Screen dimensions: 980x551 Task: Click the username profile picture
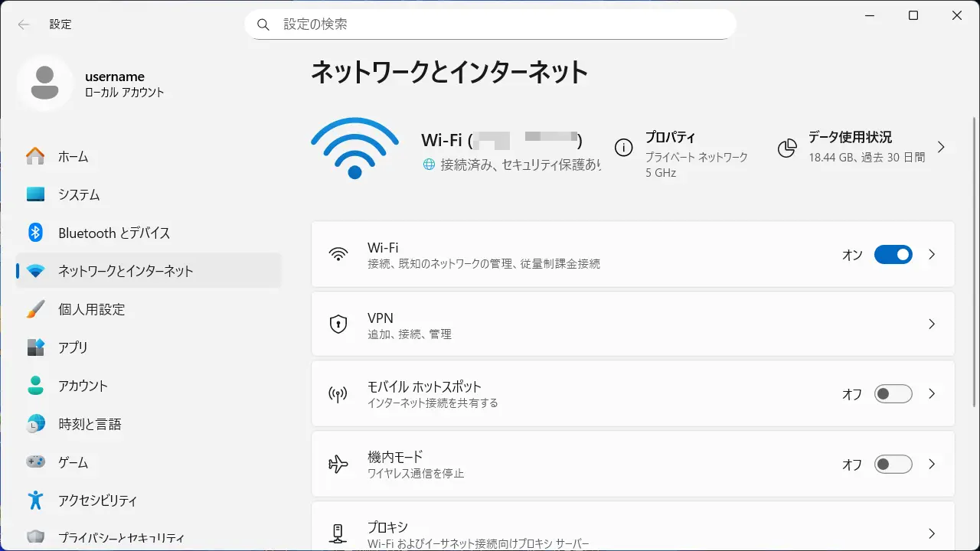click(x=45, y=83)
